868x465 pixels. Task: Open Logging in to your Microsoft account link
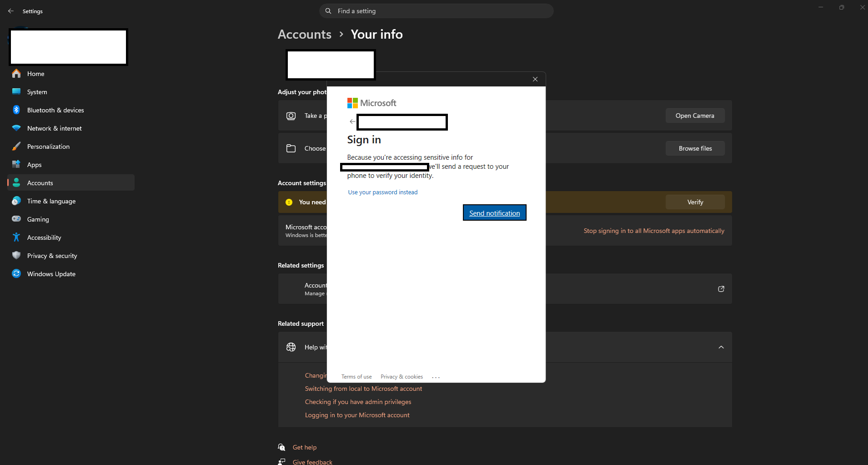pyautogui.click(x=357, y=415)
